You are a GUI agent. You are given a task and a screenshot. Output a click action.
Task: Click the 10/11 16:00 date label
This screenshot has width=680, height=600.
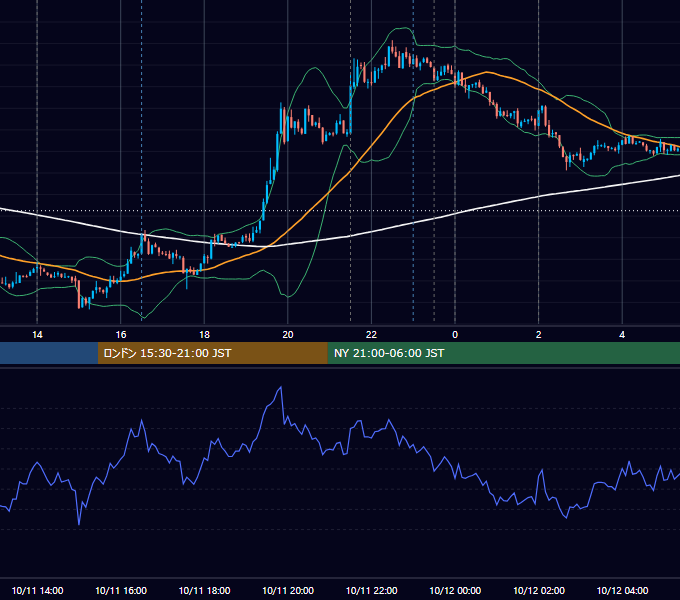(121, 590)
